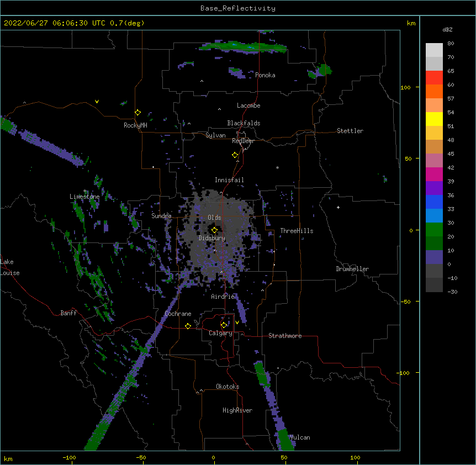This screenshot has height=465, width=476.
Task: Click the Drumheller city label
Action: coord(352,269)
